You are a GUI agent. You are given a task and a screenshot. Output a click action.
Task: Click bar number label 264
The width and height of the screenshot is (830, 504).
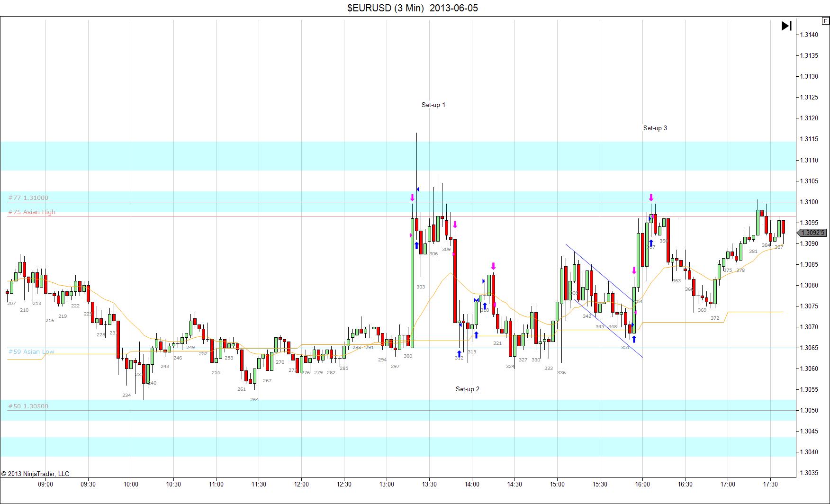254,399
